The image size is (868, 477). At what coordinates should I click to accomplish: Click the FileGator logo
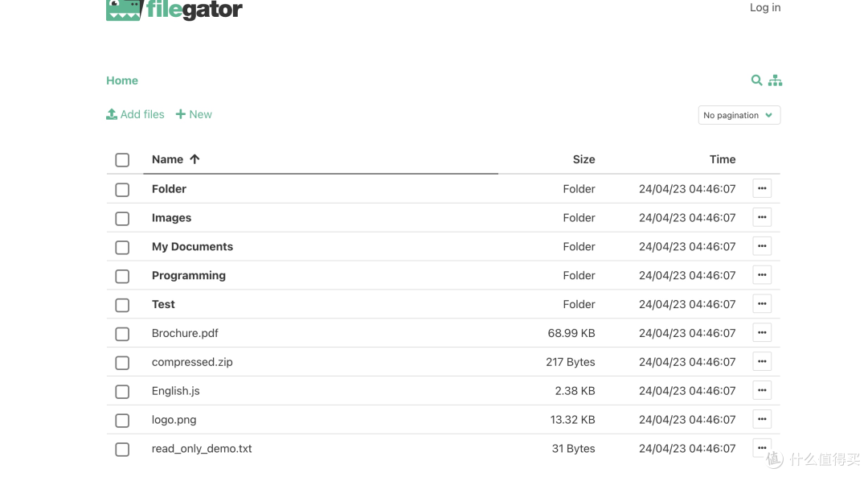point(174,10)
